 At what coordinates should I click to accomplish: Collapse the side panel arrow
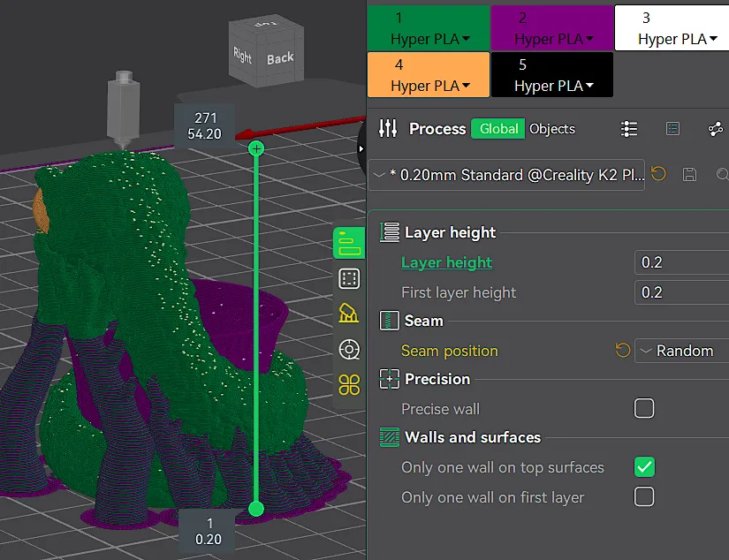361,149
